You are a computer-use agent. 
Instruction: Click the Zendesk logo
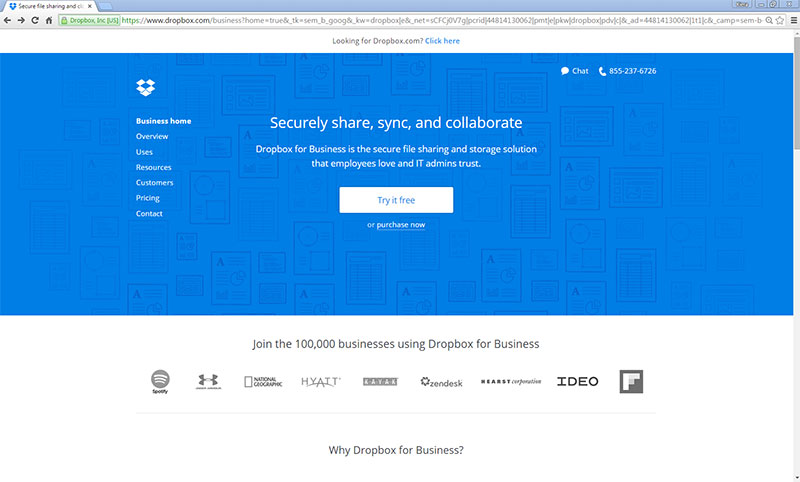click(x=443, y=381)
